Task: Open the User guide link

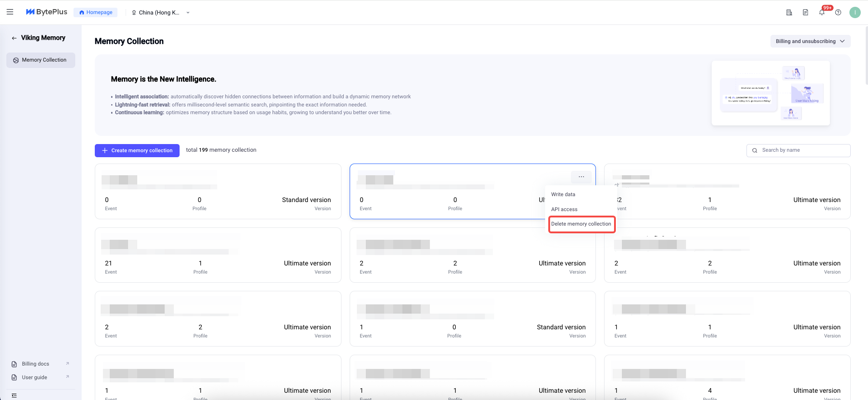Action: coord(34,377)
